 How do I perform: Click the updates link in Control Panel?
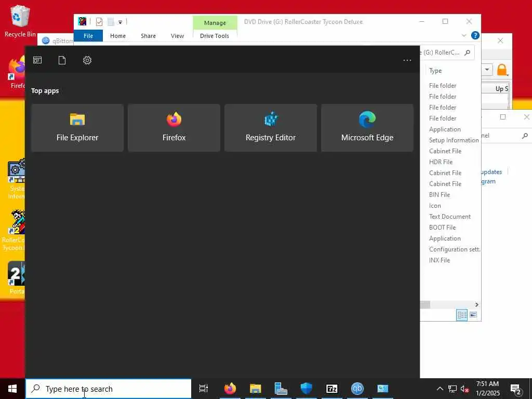491,172
